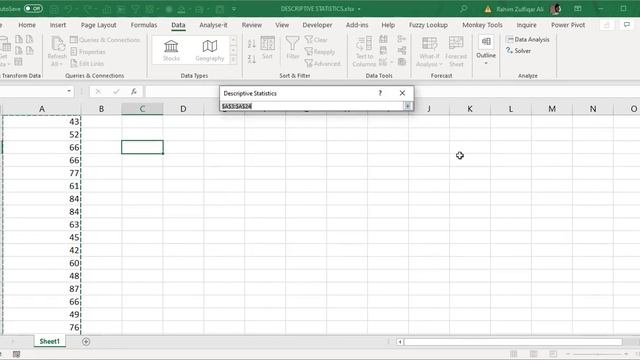Open the Home ribbon tab
This screenshot has width=640, height=360.
(x=27, y=25)
